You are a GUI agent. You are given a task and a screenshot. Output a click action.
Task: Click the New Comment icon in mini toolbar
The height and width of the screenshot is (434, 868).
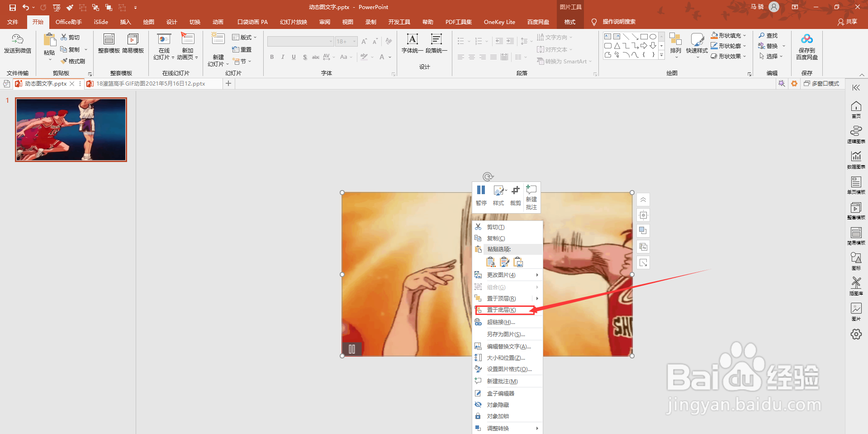531,190
